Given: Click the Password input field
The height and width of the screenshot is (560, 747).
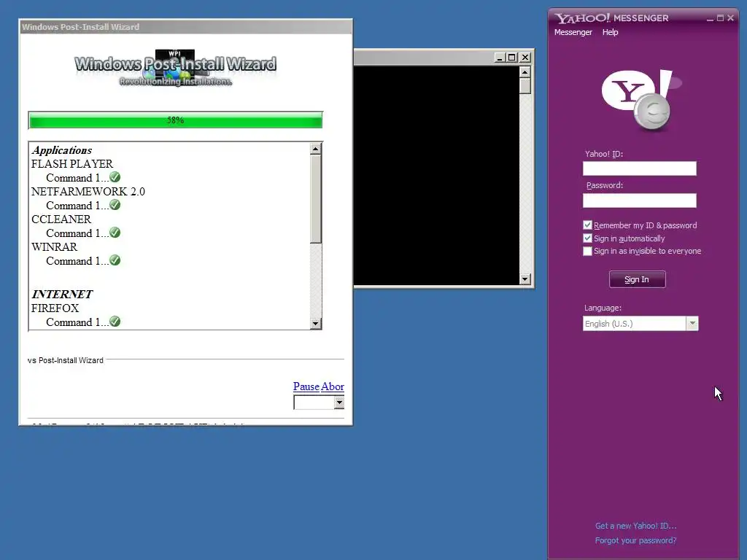Looking at the screenshot, I should (639, 201).
